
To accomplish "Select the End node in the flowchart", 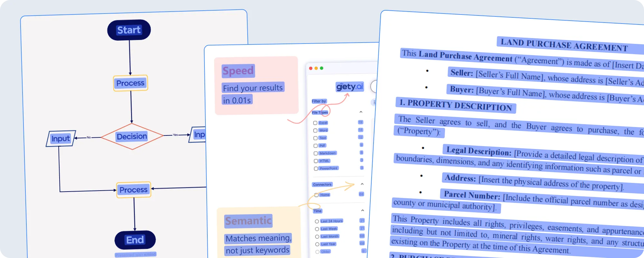I will coord(135,240).
